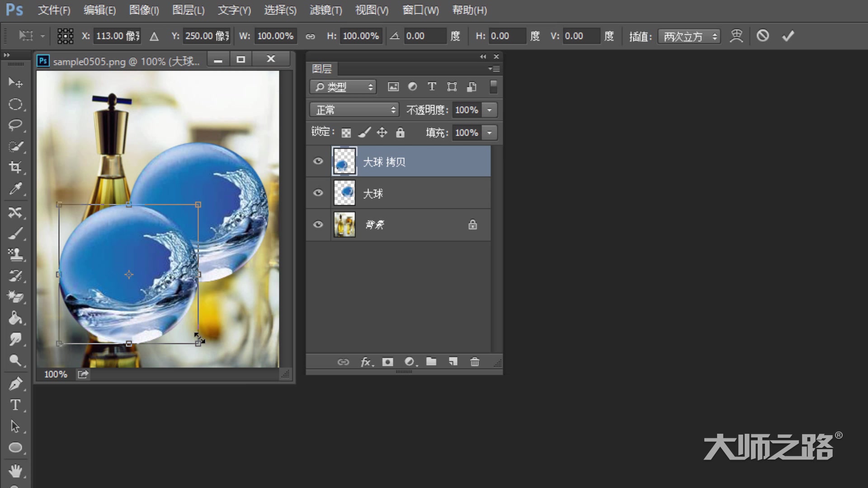
Task: Click the Add Layer Mask icon
Action: 387,361
